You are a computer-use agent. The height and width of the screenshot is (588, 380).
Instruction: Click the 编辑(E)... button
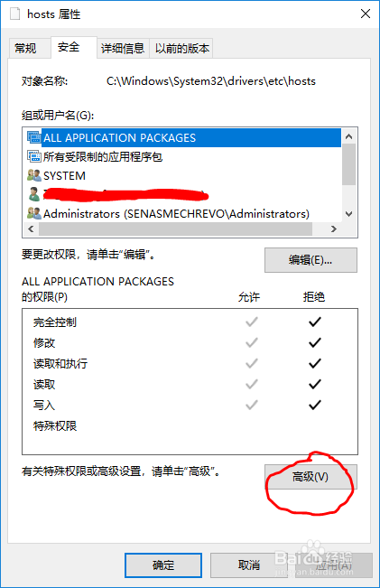point(310,260)
